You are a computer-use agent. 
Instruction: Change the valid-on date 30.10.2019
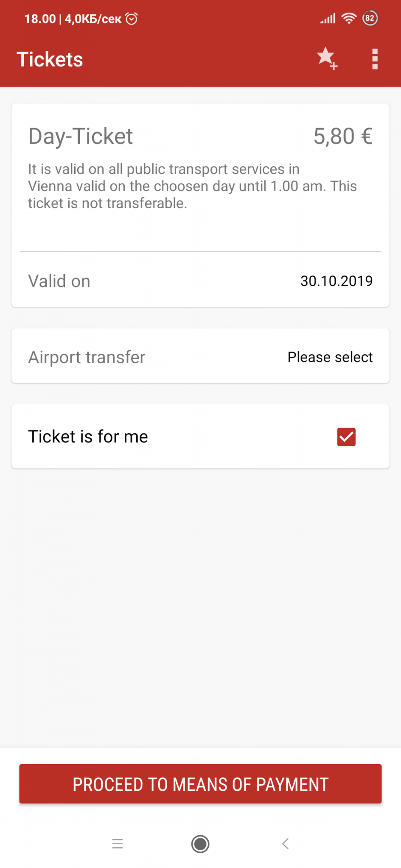coord(336,281)
